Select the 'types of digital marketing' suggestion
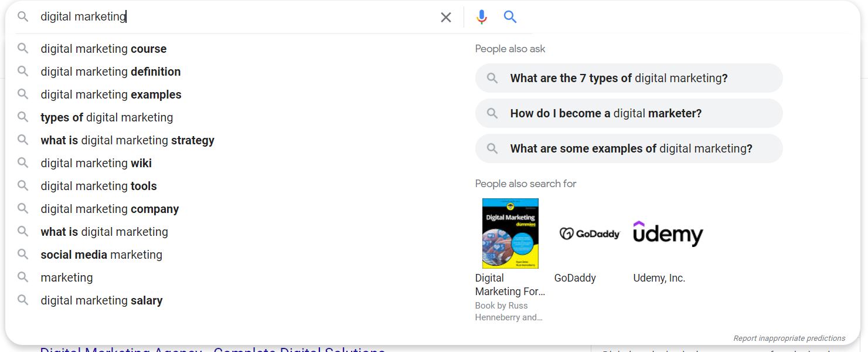 [x=106, y=117]
